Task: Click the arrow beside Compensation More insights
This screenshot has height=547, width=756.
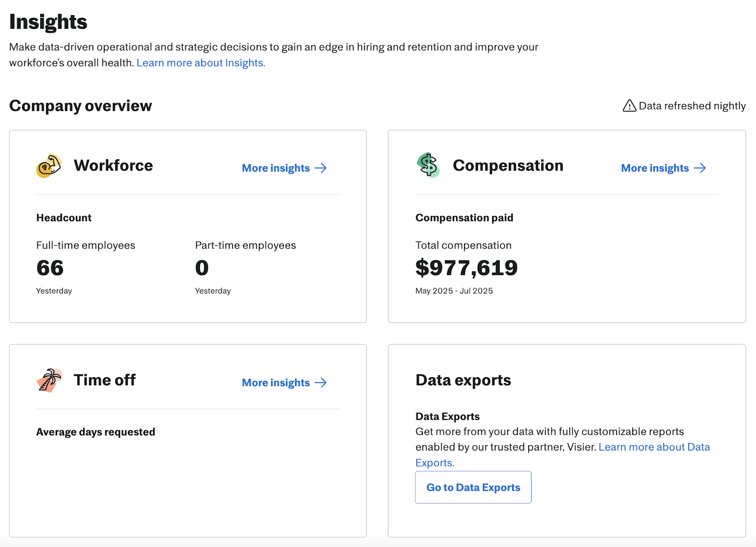Action: (700, 168)
